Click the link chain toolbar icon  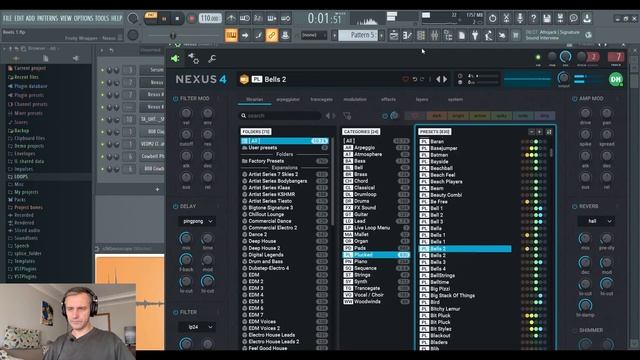[271, 36]
